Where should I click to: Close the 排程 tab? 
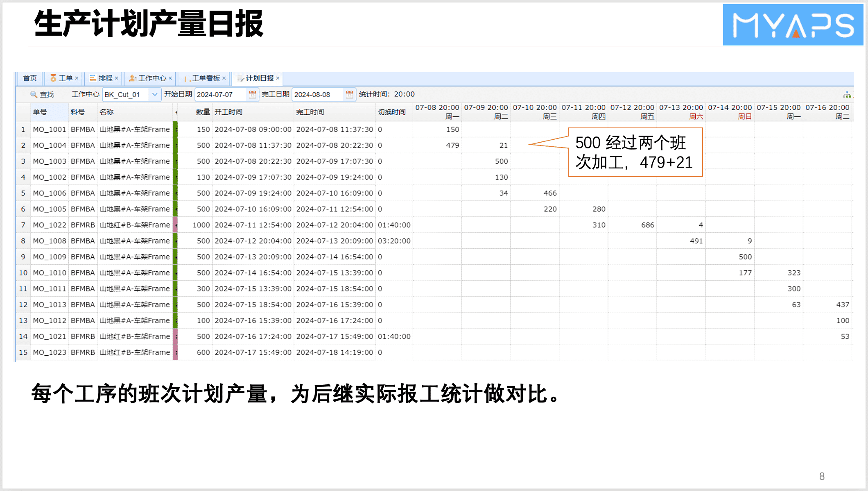117,78
